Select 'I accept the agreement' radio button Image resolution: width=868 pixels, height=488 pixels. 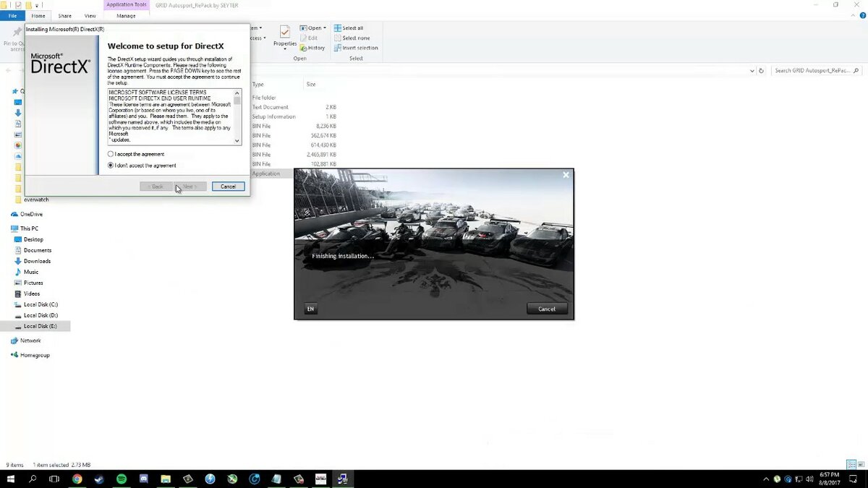(x=111, y=154)
